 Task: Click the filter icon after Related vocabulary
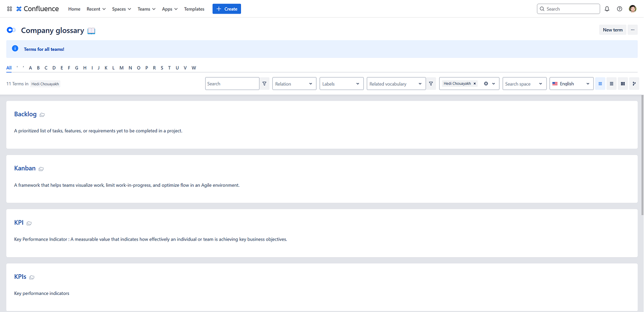click(x=431, y=84)
